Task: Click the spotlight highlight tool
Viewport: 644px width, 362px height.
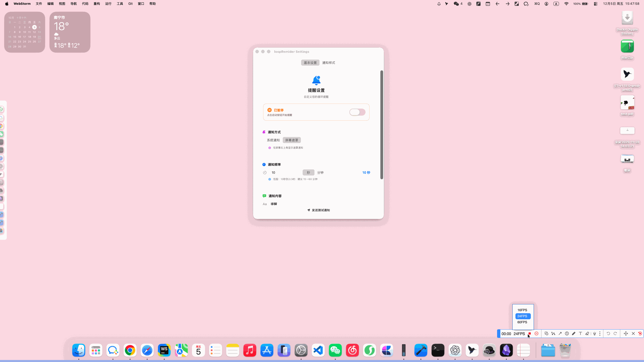Action: tap(594, 334)
